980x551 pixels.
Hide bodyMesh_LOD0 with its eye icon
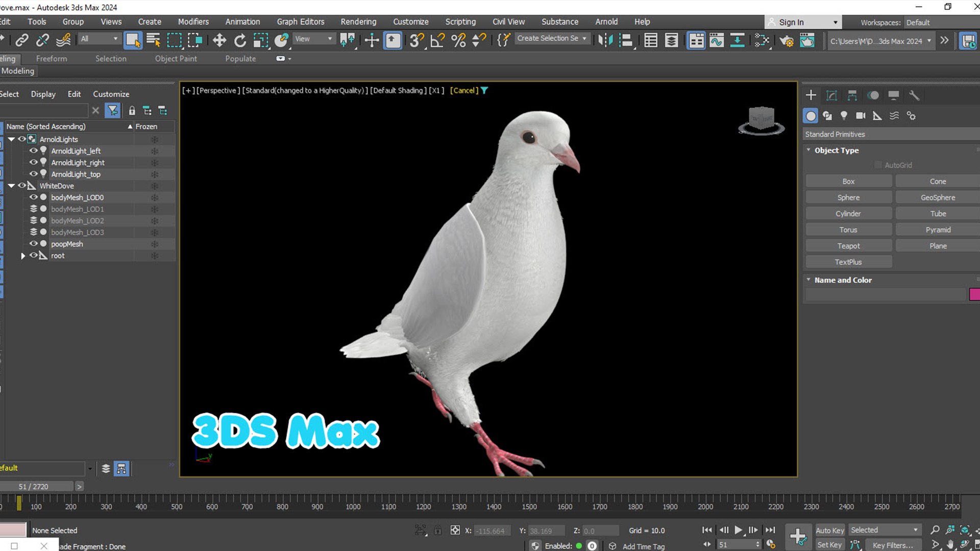click(33, 197)
